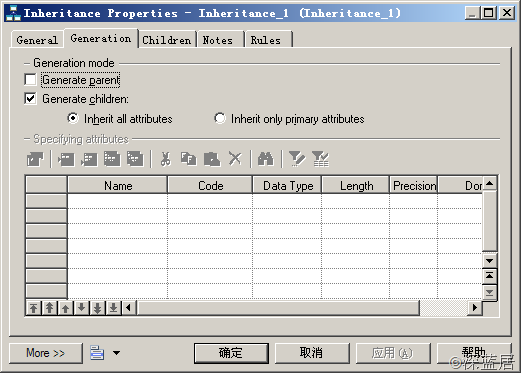Click the page down double arrow button

coord(97,308)
